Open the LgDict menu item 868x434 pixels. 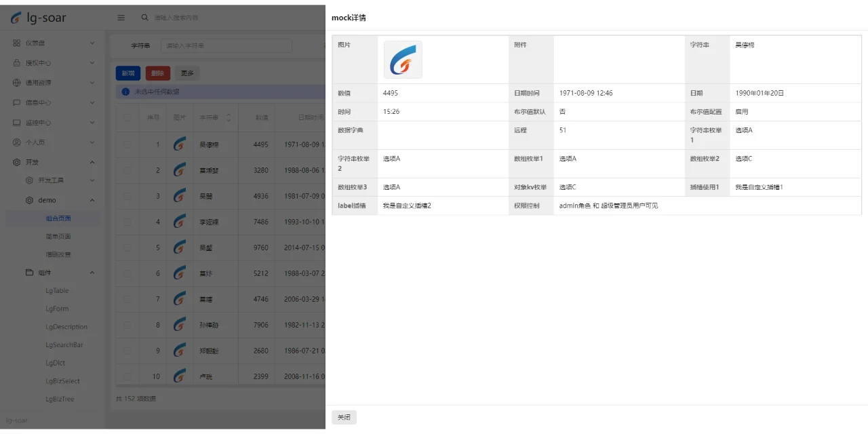tap(53, 363)
